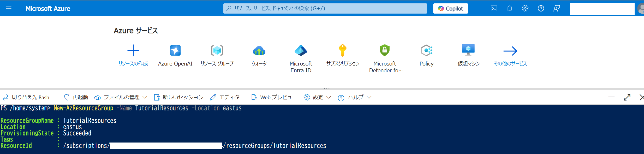
Task: Click the ResourceGroupName output label
Action: (27, 121)
